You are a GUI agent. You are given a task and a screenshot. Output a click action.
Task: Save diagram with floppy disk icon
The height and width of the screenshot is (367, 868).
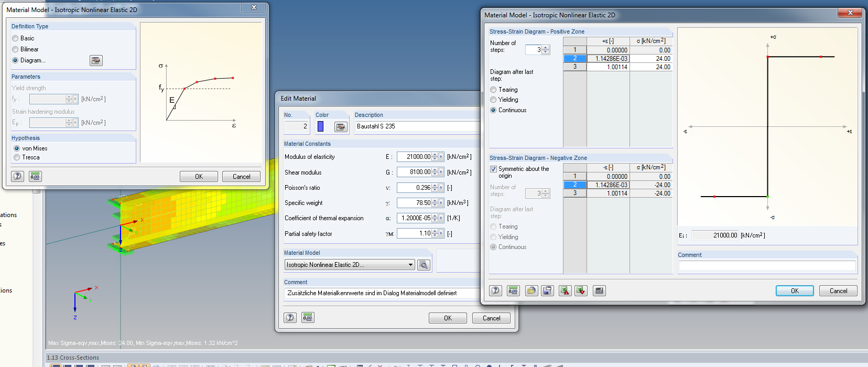(x=547, y=290)
